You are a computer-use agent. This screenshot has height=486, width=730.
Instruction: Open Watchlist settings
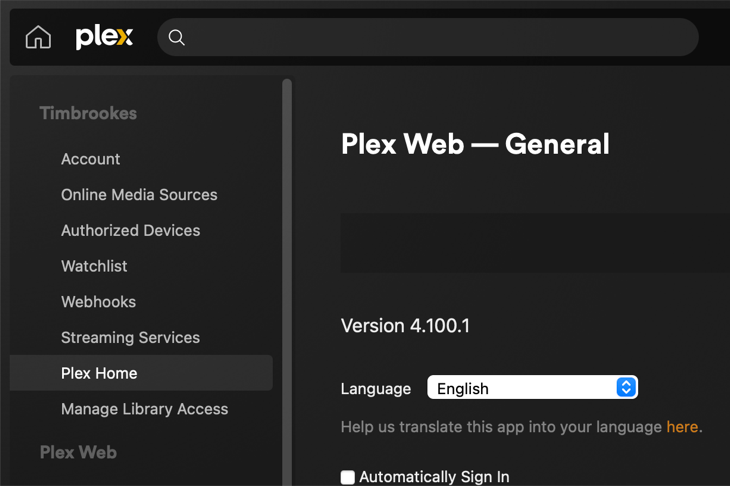94,266
